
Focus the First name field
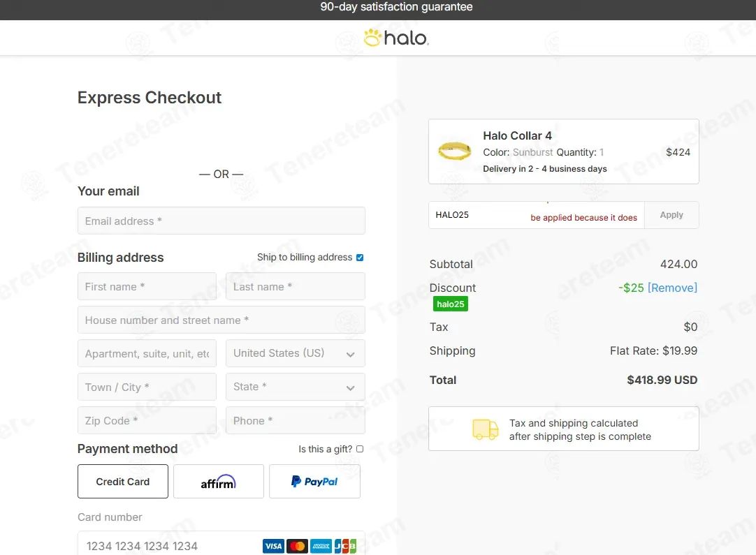point(147,286)
